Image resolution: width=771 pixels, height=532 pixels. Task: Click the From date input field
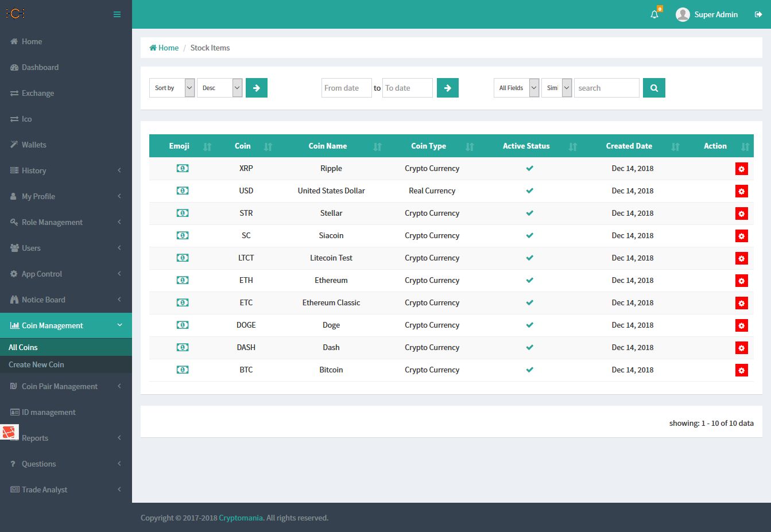(346, 88)
